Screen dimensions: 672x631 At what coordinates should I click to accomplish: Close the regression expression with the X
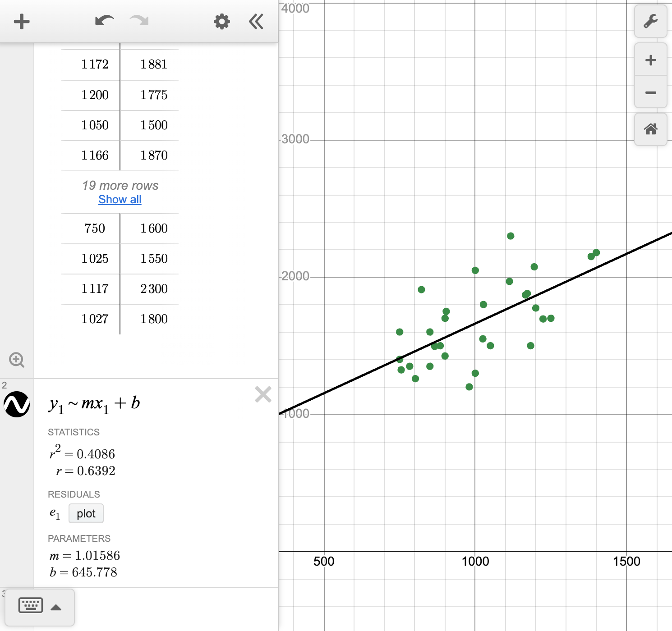[263, 395]
